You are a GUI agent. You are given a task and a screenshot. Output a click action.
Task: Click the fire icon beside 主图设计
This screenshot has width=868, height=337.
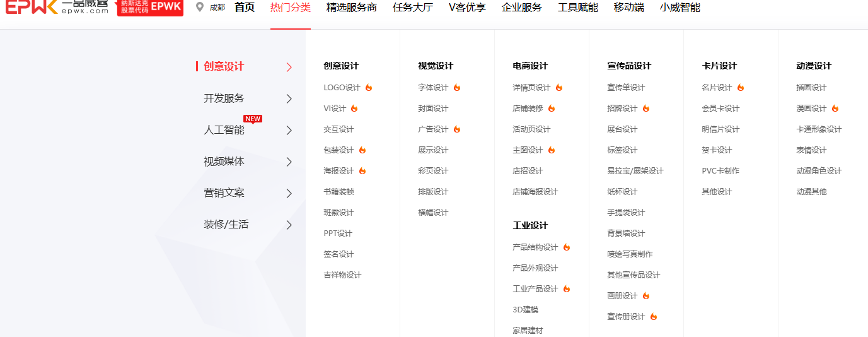551,150
